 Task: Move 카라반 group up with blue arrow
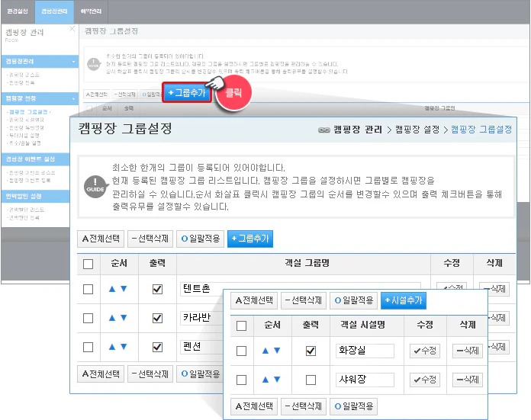(112, 318)
